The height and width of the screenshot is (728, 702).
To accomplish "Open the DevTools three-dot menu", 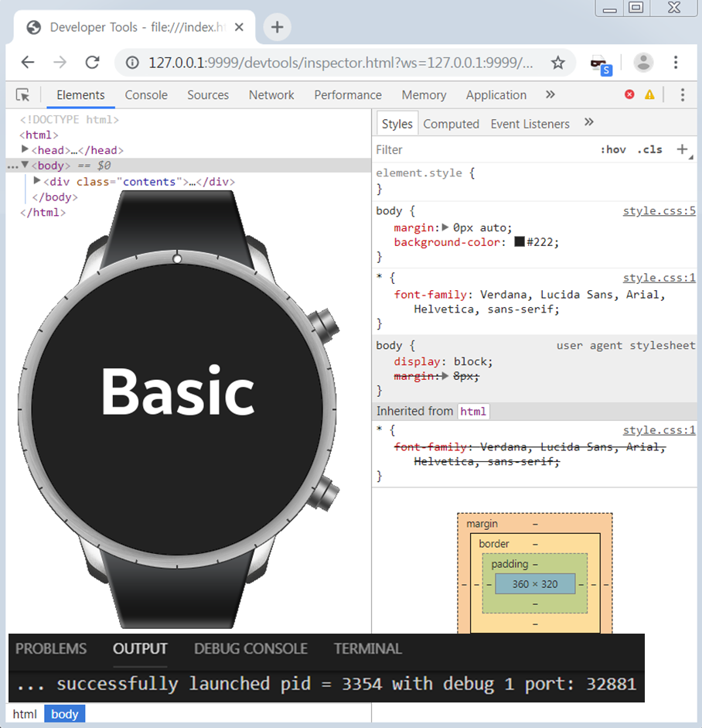I will [x=683, y=94].
